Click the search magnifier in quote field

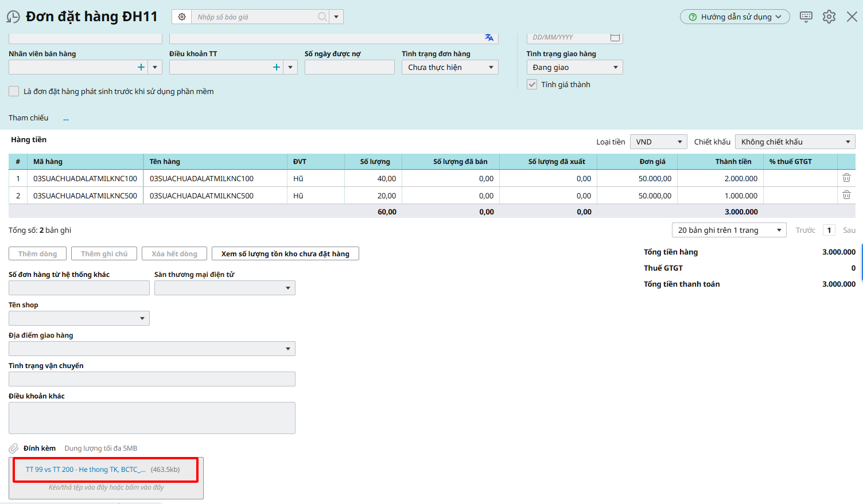pyautogui.click(x=322, y=17)
